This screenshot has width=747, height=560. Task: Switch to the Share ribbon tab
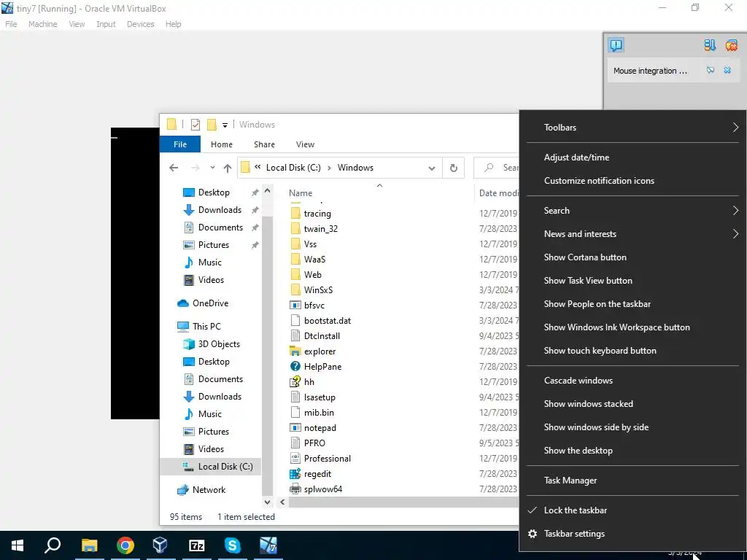(x=264, y=144)
